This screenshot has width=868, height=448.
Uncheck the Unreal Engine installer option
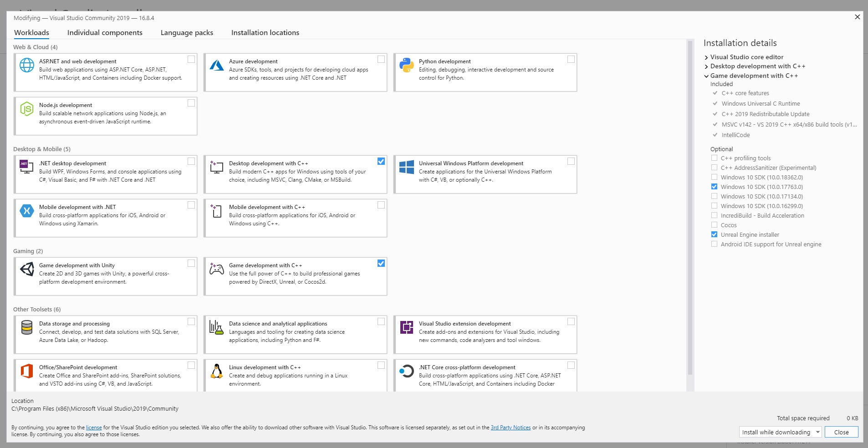714,234
